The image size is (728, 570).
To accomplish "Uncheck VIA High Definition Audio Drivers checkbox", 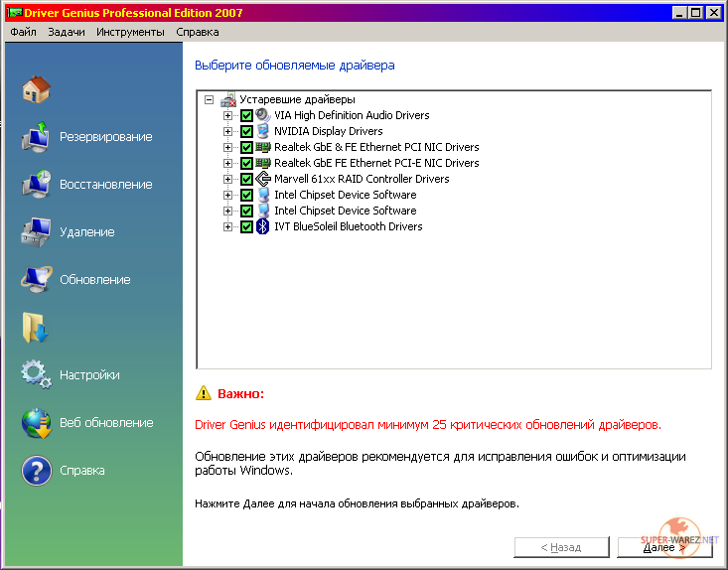I will 247,115.
